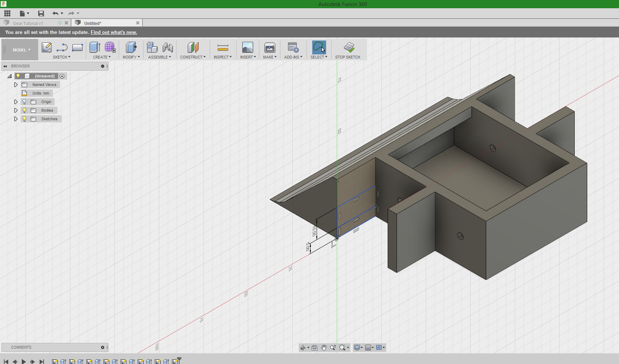Select the Extrude tool in Create
The height and width of the screenshot is (364, 619).
click(x=95, y=47)
